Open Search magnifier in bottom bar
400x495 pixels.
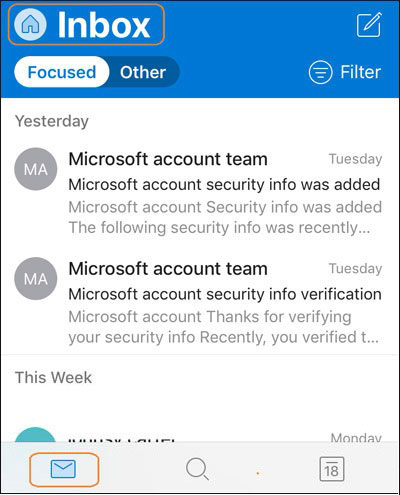click(x=197, y=469)
